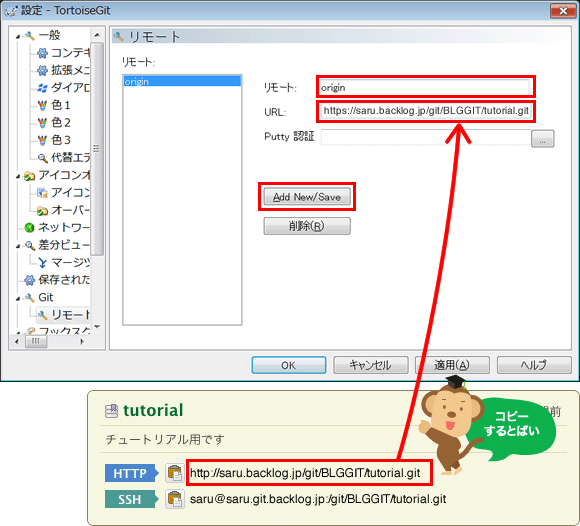This screenshot has height=526, width=580.
Task: Select the 色 1 color settings icon
Action: pos(43,105)
